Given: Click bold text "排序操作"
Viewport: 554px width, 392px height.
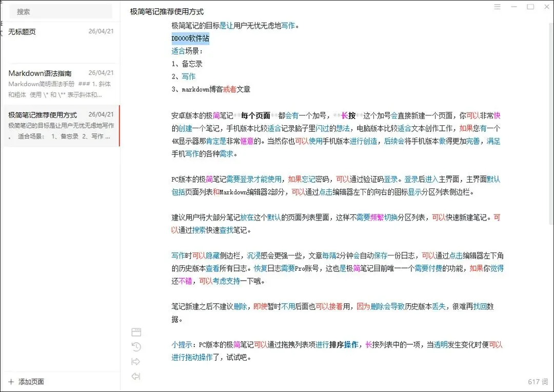Looking at the screenshot, I should click(344, 345).
